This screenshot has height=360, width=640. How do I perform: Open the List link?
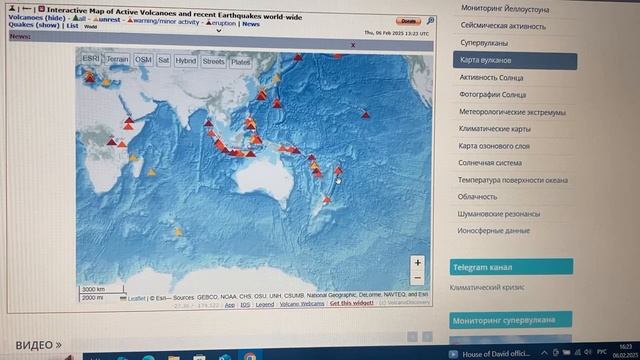[x=72, y=25]
